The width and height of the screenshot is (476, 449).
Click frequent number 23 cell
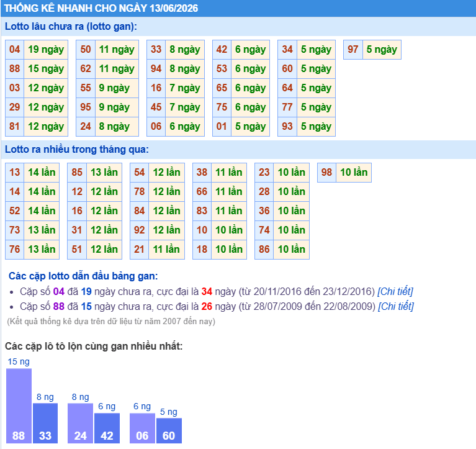(x=264, y=173)
